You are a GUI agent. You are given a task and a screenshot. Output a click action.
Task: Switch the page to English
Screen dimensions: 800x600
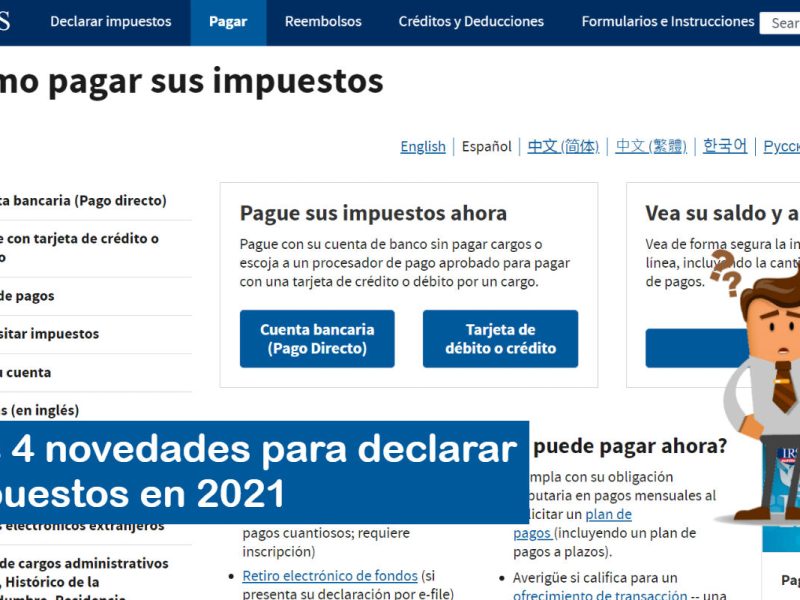click(x=422, y=146)
